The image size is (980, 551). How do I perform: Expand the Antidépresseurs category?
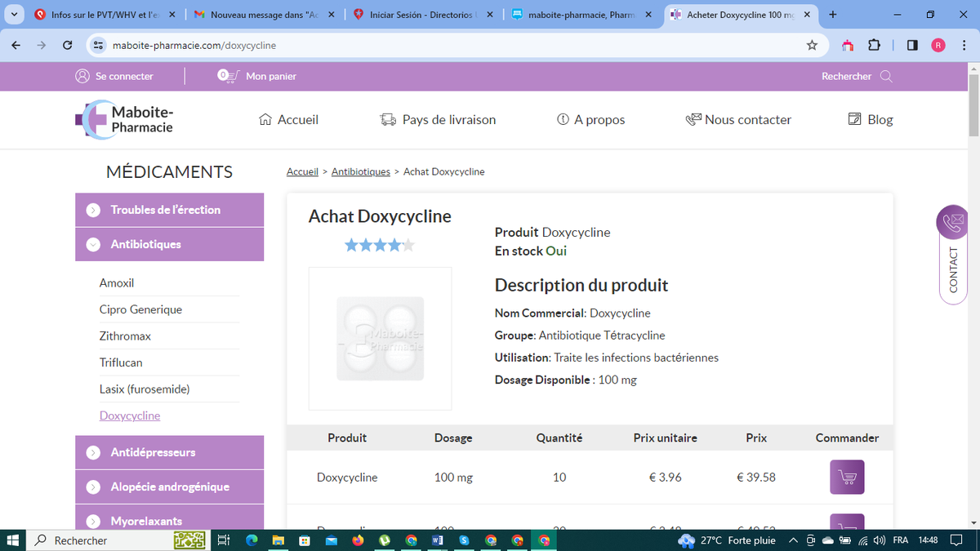(170, 452)
